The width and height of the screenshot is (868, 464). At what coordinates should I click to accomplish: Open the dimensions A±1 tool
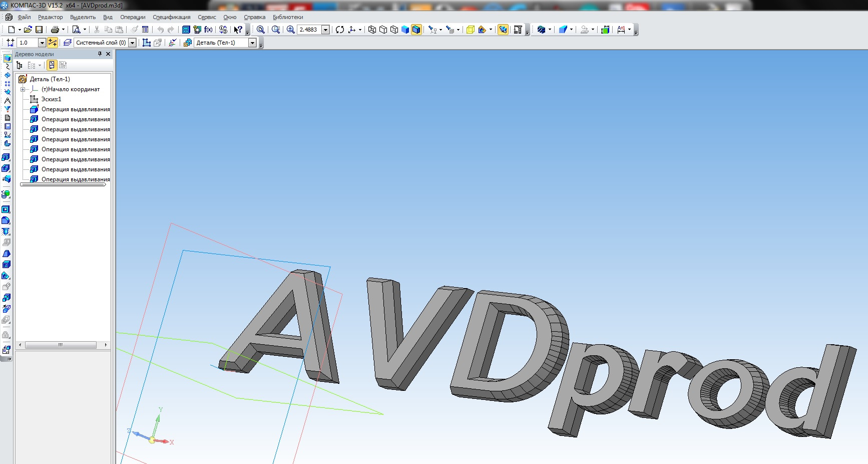tap(621, 30)
